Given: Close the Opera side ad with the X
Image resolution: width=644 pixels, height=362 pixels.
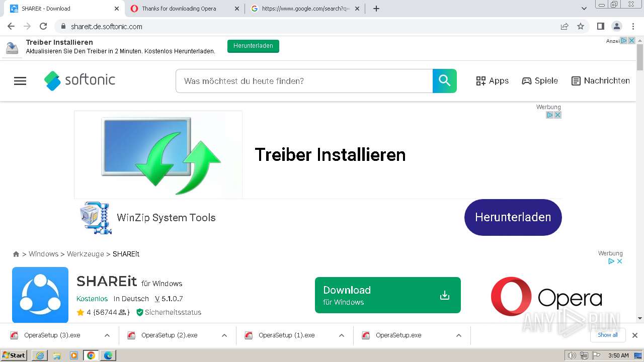Looking at the screenshot, I should coord(620,261).
